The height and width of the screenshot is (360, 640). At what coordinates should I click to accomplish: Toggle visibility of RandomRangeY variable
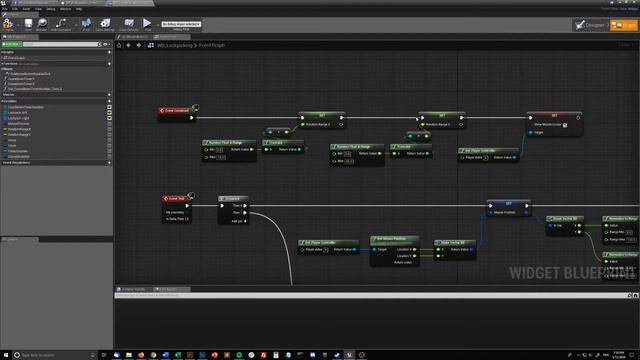[109, 134]
